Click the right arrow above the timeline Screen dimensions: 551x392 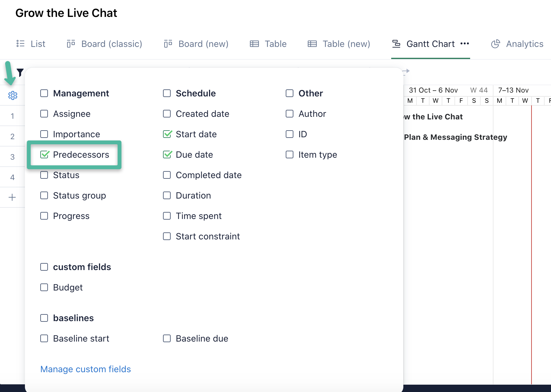pos(406,71)
